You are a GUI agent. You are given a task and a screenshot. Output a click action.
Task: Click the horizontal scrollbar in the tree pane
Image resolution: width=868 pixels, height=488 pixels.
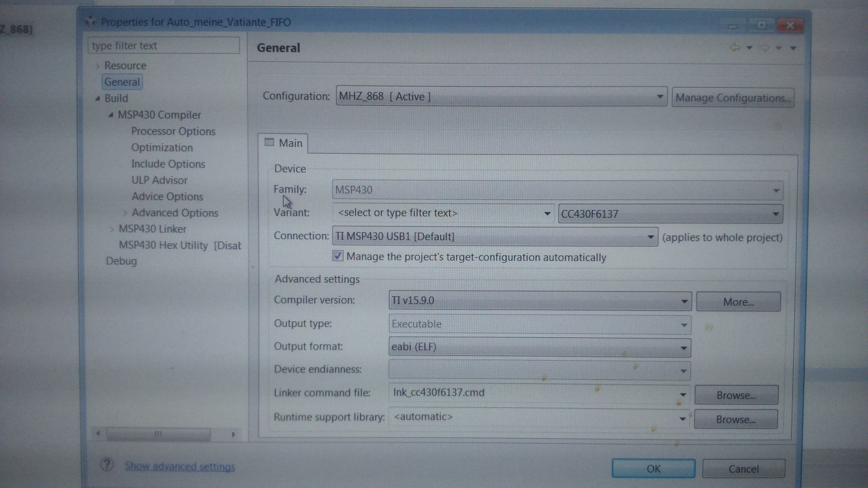click(158, 434)
